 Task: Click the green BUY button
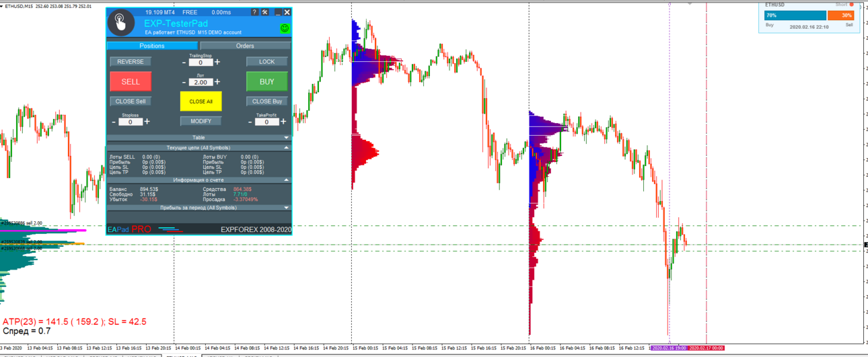point(267,81)
